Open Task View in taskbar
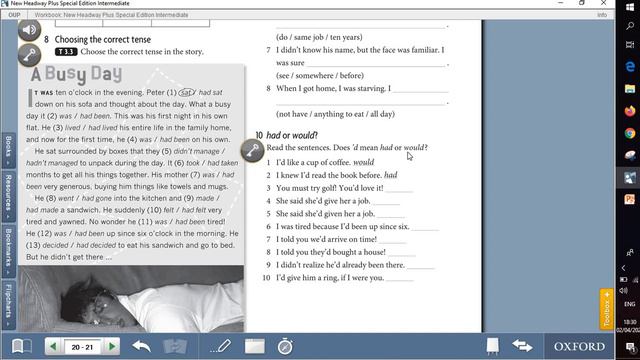Screen dimensions: 640x360 point(630,45)
